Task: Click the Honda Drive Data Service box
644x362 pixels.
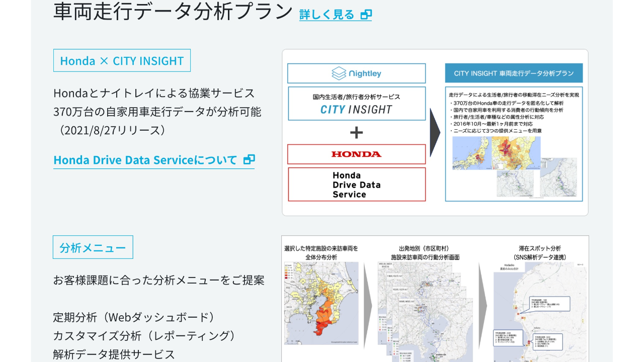Action: 356,185
